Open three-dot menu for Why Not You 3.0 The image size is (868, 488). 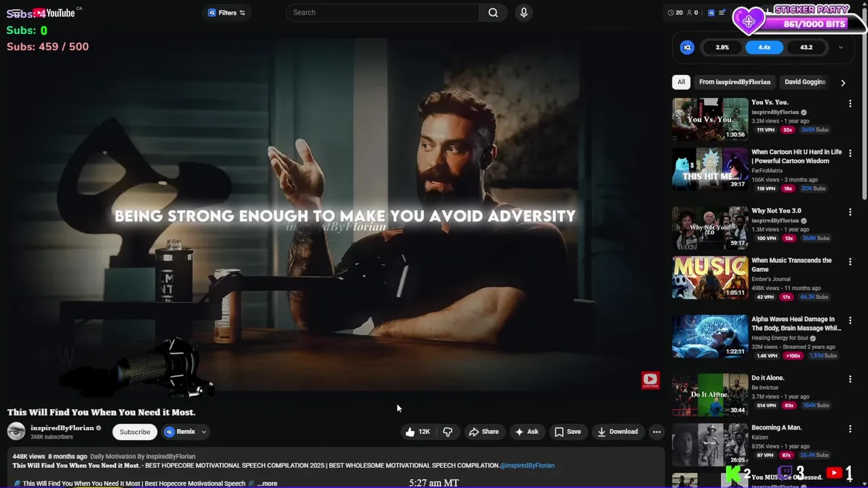(850, 212)
